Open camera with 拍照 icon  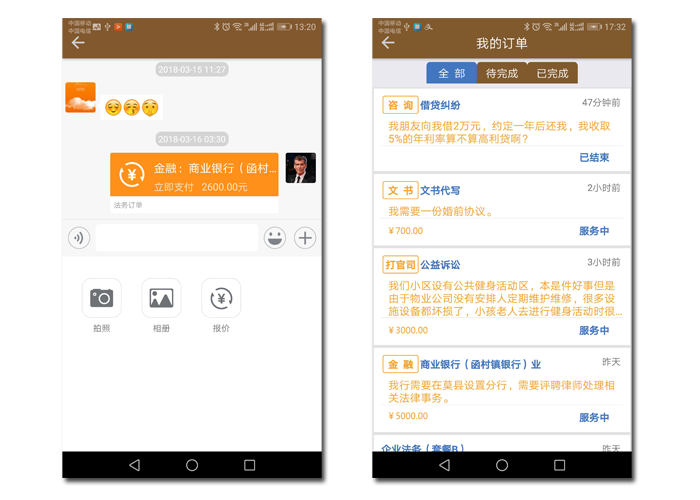click(x=101, y=298)
